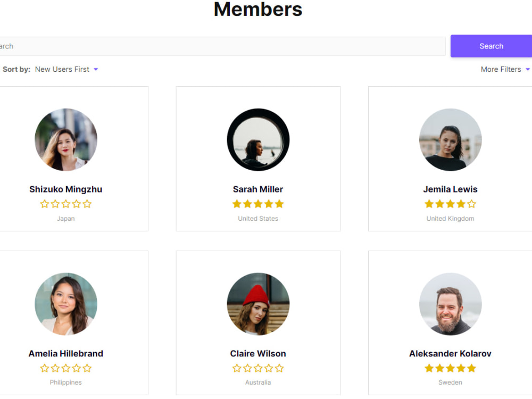This screenshot has height=399, width=532.
Task: Click the third star on Claire Wilson's rating
Action: [x=258, y=368]
